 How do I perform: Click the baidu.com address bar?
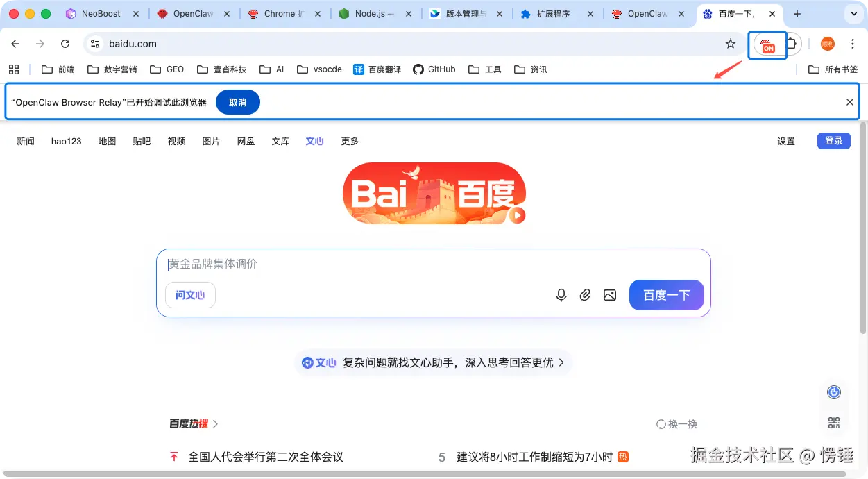[413, 44]
